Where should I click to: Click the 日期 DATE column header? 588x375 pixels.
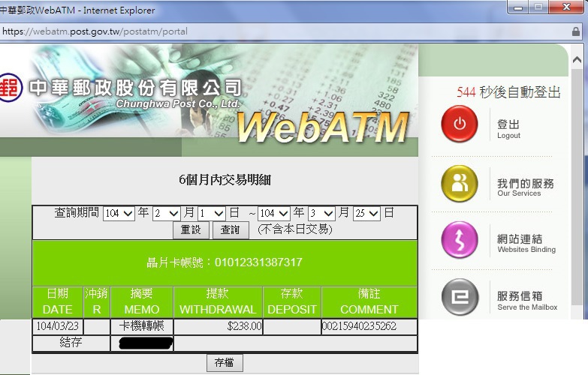click(57, 301)
